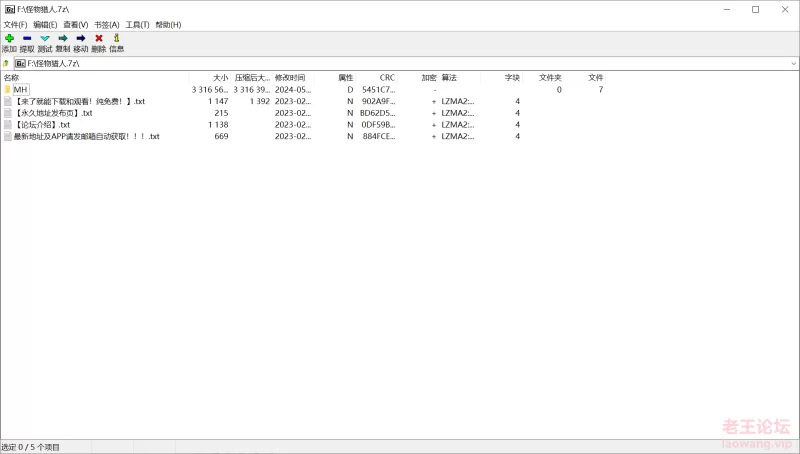Image resolution: width=800 pixels, height=454 pixels.
Task: Click the file icon of 【永久地址发布页】.txt
Action: pyautogui.click(x=7, y=113)
